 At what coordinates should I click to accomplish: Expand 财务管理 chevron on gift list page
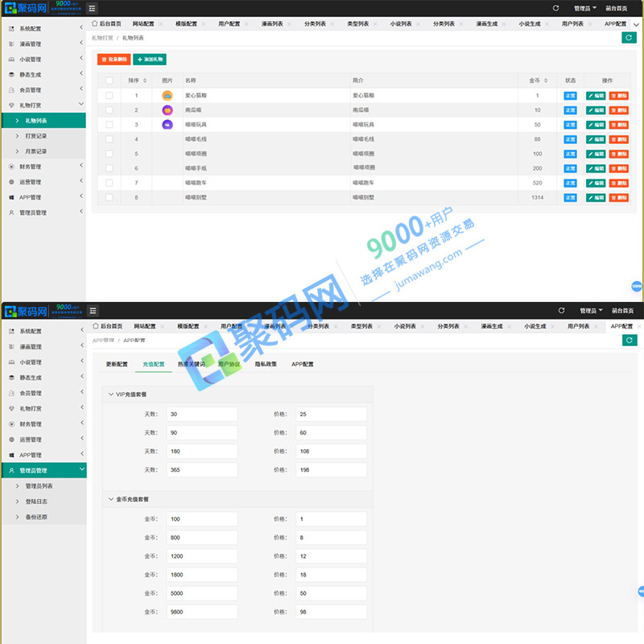point(81,165)
